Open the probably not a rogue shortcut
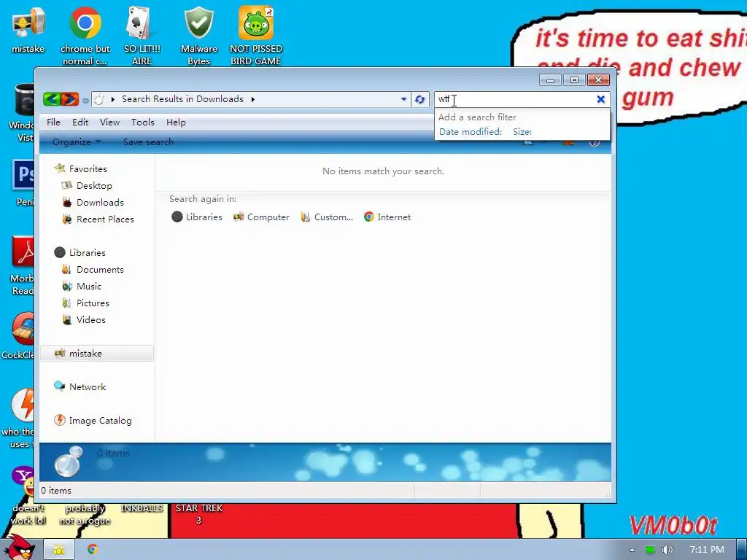This screenshot has width=747, height=560. [x=85, y=514]
